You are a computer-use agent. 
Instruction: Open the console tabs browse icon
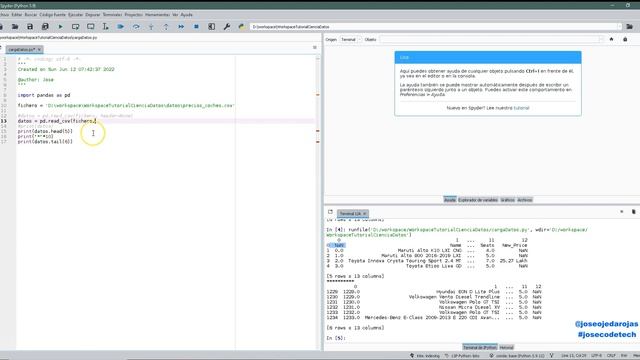tap(330, 212)
